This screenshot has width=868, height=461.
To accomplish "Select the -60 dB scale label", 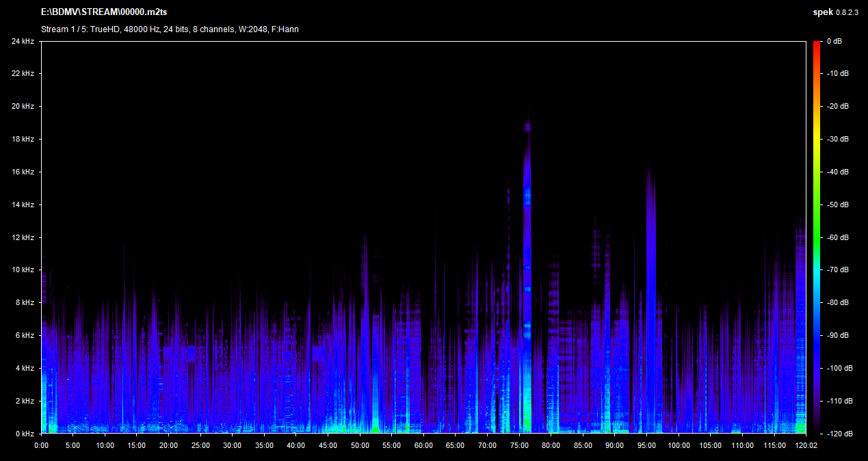I will pos(837,238).
